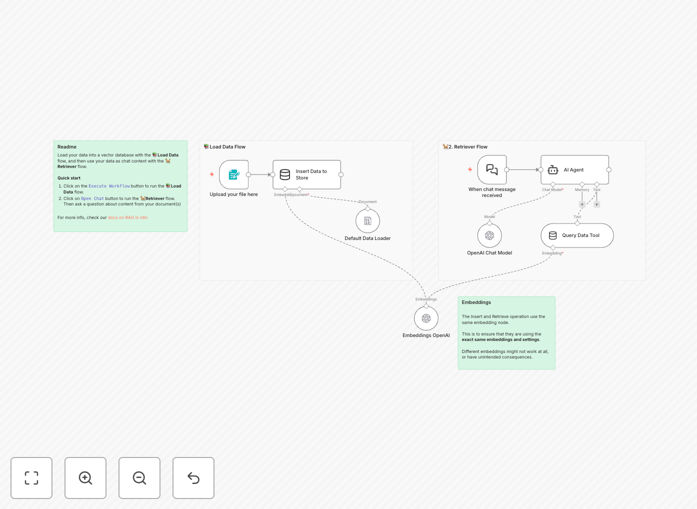Click the Embedding connector under Query Data Tool
697x509 pixels.
553,248
